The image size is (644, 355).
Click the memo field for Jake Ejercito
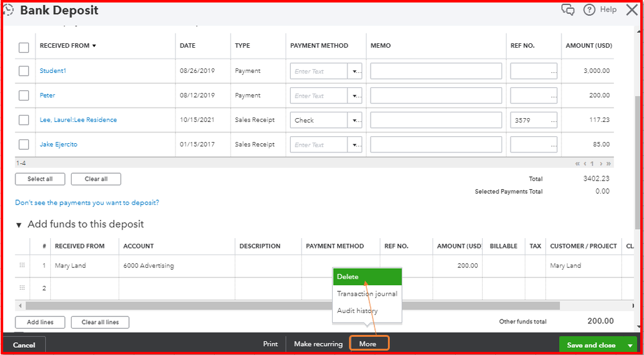436,145
